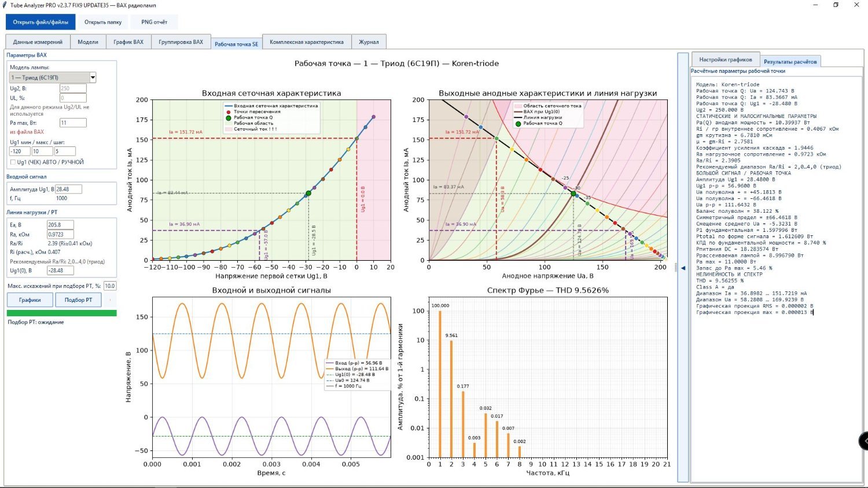Click the Pa max, Вт input field
Viewport: 868px width, 488px height.
pyautogui.click(x=73, y=123)
